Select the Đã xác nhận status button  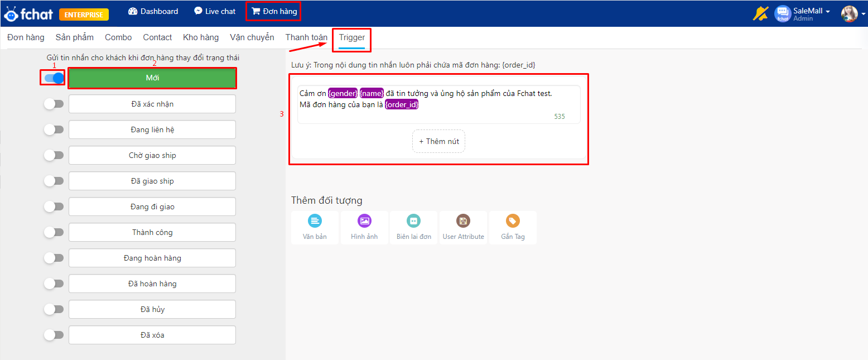(x=152, y=104)
